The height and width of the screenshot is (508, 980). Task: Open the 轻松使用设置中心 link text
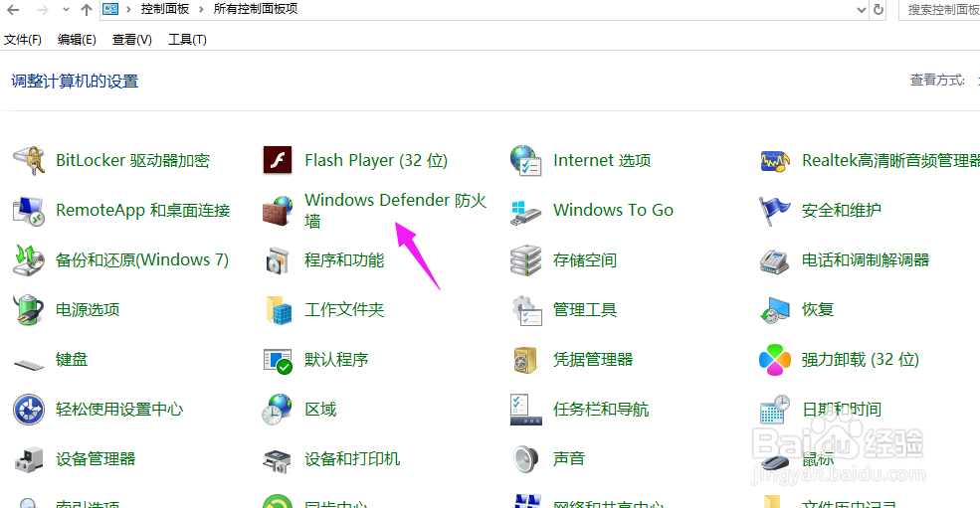coord(119,410)
